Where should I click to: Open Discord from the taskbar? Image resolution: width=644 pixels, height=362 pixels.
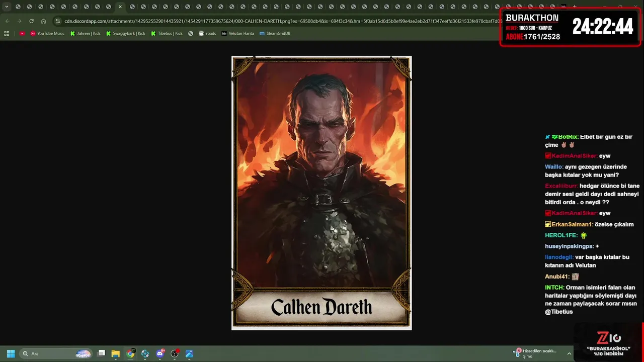click(x=160, y=353)
